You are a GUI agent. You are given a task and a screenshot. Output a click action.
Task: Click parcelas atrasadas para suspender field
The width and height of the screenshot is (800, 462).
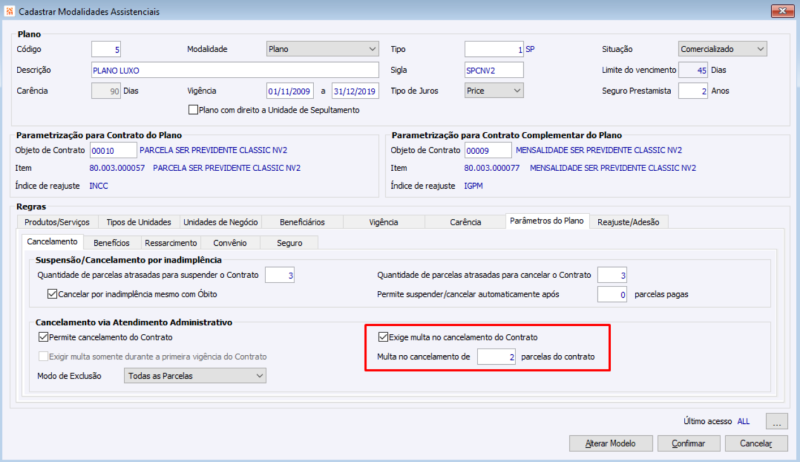(280, 275)
